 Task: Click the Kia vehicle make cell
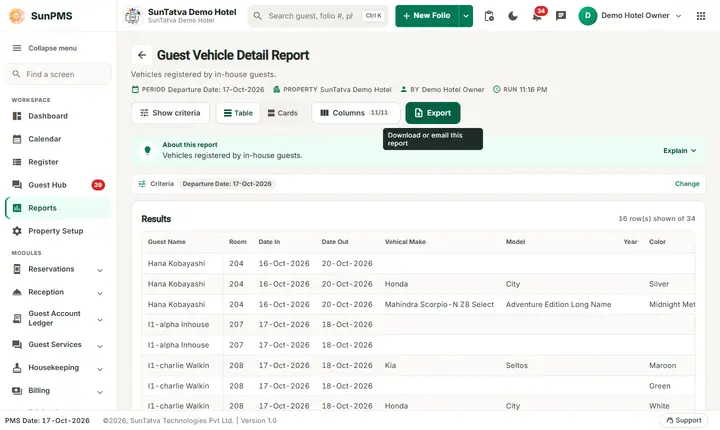pos(390,366)
